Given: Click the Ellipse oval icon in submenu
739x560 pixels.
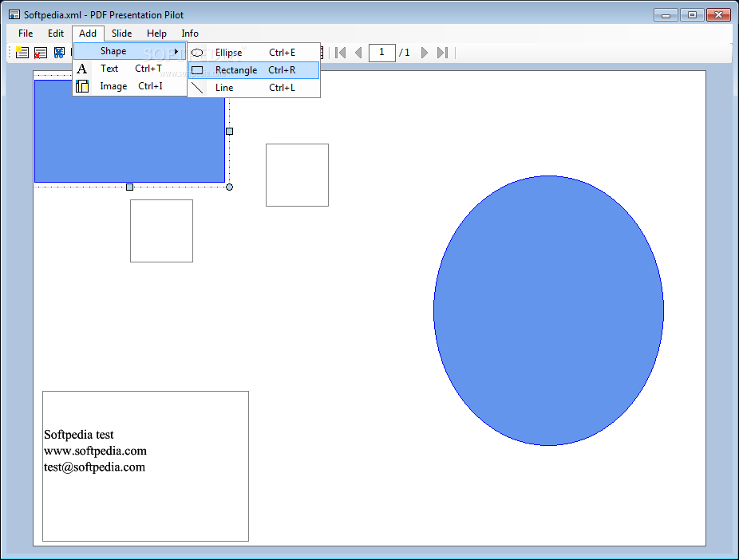Looking at the screenshot, I should click(x=197, y=53).
